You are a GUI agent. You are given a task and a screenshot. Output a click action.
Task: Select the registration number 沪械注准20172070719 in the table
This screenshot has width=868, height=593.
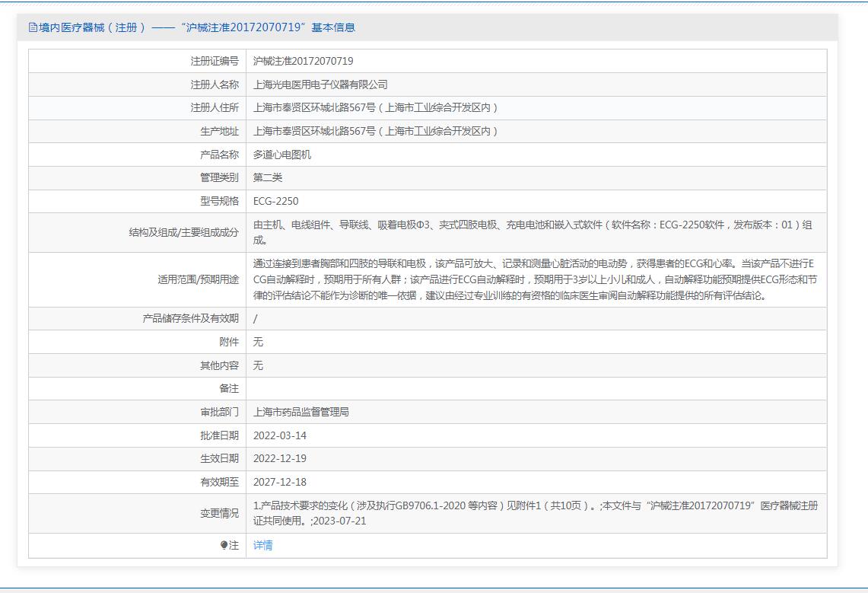pos(303,61)
